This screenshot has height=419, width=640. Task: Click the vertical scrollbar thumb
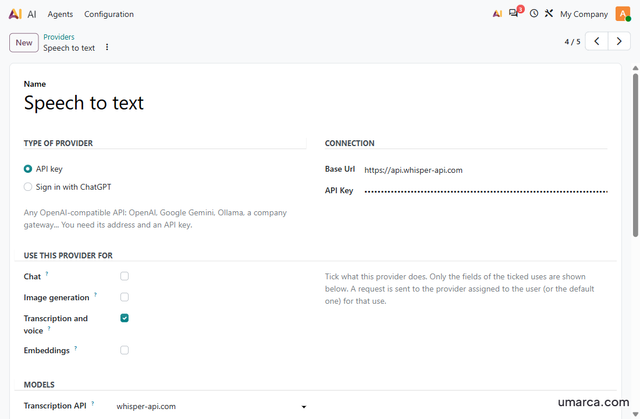[636, 155]
